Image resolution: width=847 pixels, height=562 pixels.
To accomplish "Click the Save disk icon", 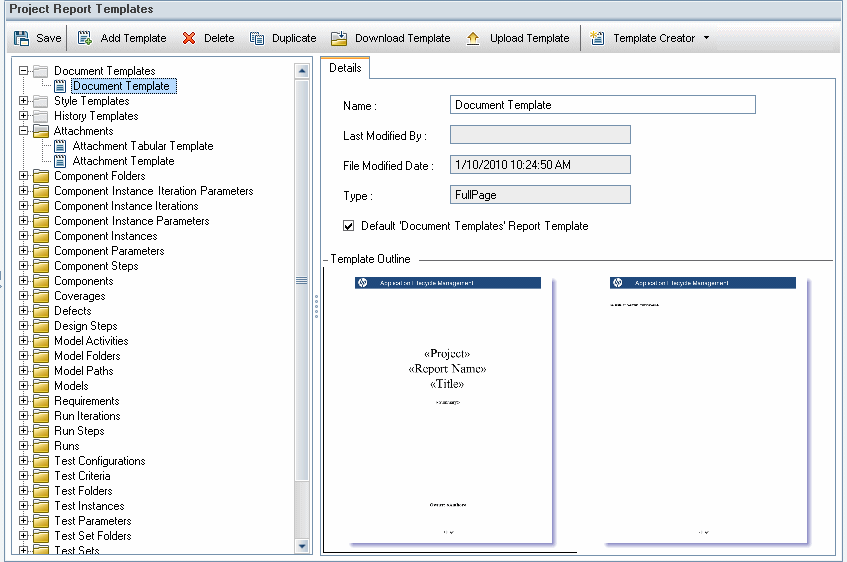I will pos(22,39).
